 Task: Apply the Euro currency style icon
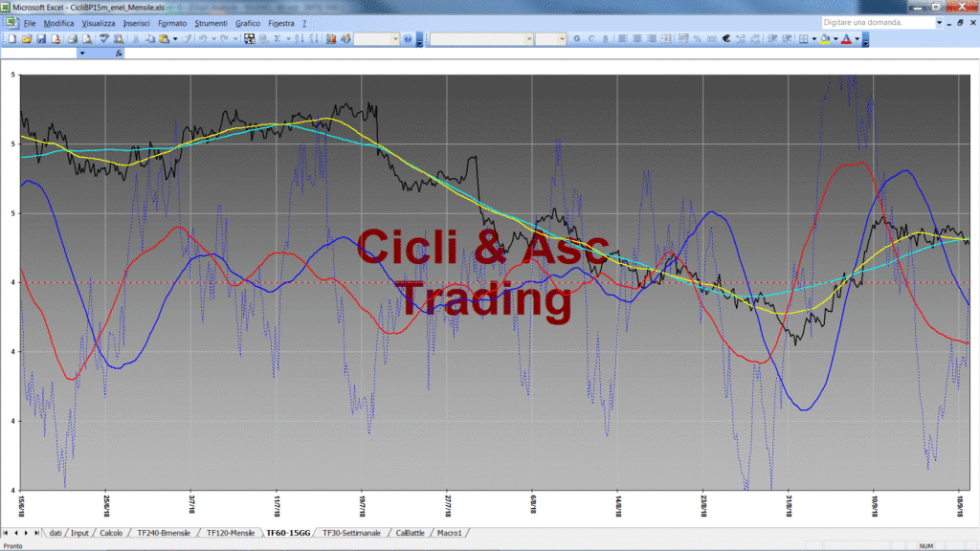726,38
